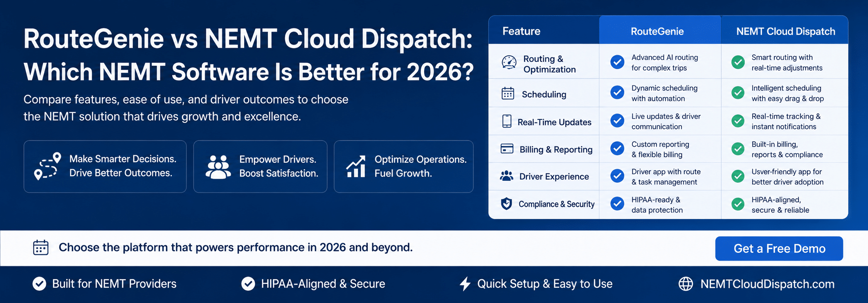Click green check next to Intelligent scheduling

click(738, 92)
